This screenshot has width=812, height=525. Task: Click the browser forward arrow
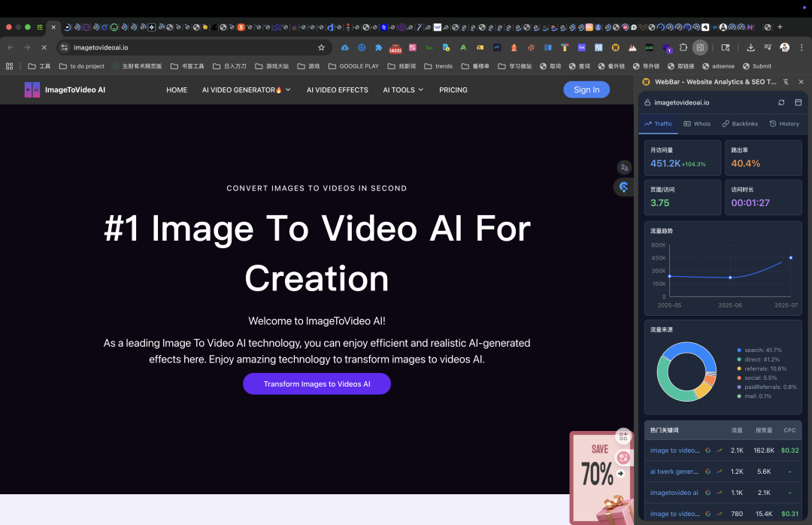click(27, 47)
